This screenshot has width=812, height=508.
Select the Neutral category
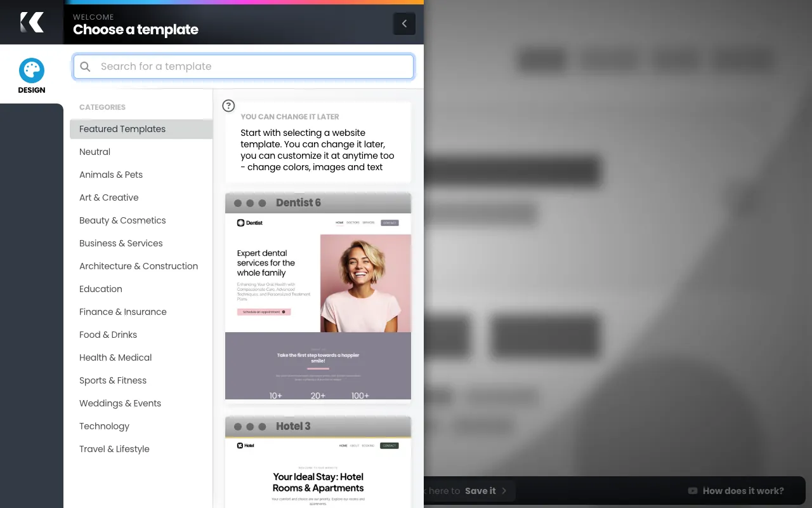141,152
